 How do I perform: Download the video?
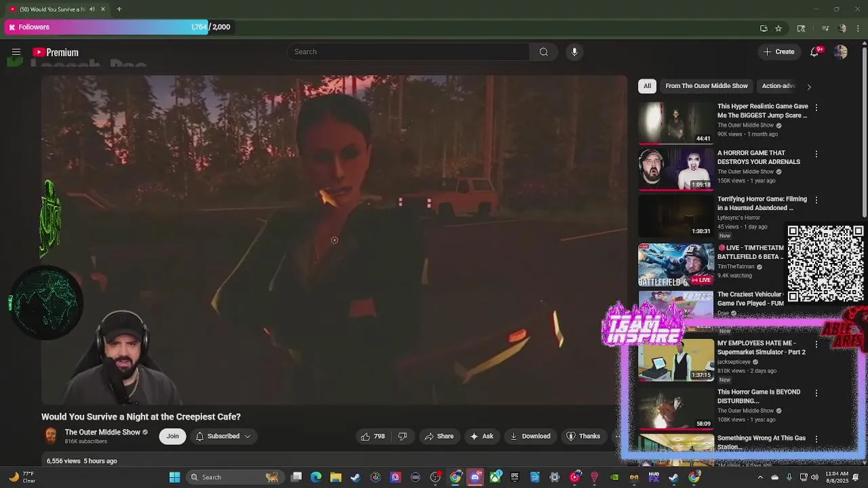[x=530, y=436]
